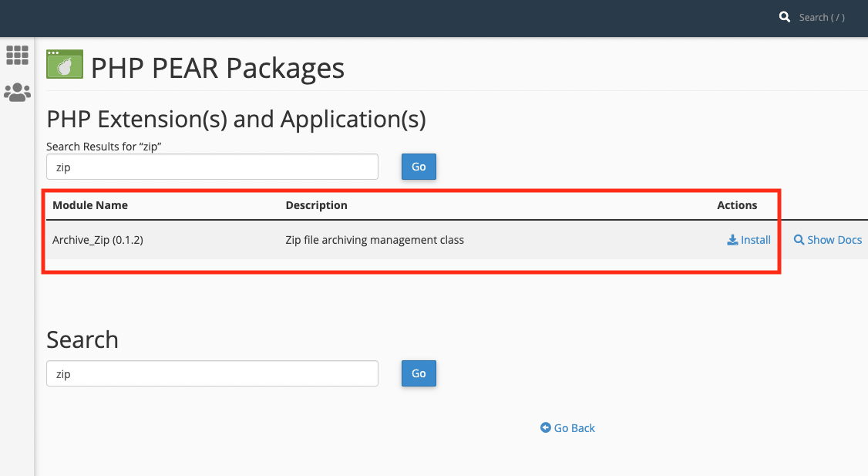This screenshot has width=868, height=476.
Task: Click the PHP Extension(s) and Application(s) heading
Action: (x=237, y=119)
